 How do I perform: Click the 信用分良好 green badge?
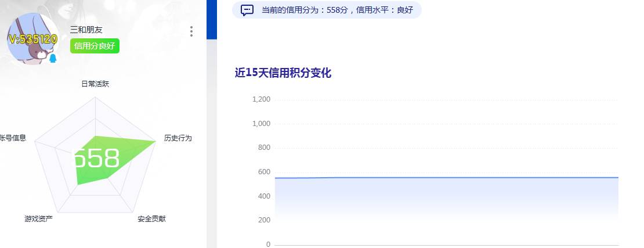pyautogui.click(x=95, y=46)
